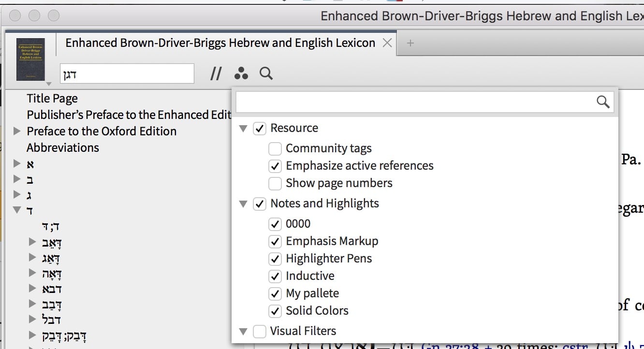
Task: Select the Brown-Driver-Briggs Lexicon tab
Action: pyautogui.click(x=220, y=43)
